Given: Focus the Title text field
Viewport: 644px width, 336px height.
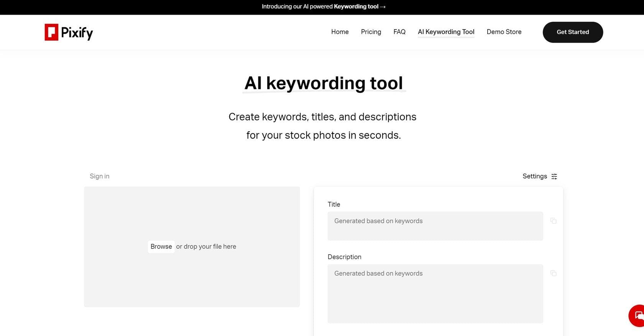Looking at the screenshot, I should [x=435, y=226].
